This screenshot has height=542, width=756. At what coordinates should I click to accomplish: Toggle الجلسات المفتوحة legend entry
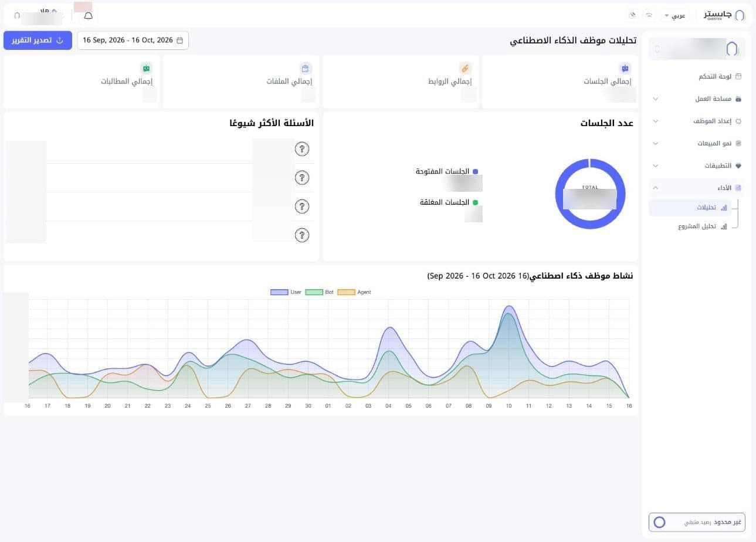pos(447,171)
